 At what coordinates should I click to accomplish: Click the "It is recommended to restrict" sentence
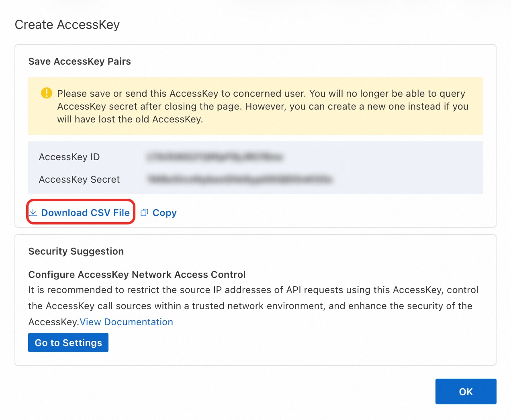pyautogui.click(x=253, y=290)
